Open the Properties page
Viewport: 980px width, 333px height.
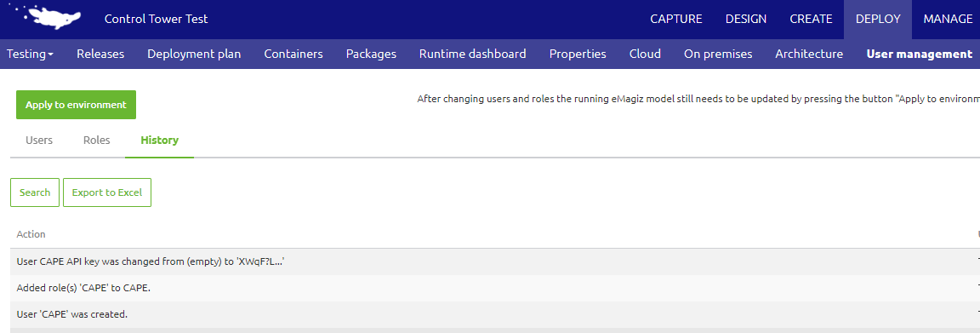pos(578,54)
